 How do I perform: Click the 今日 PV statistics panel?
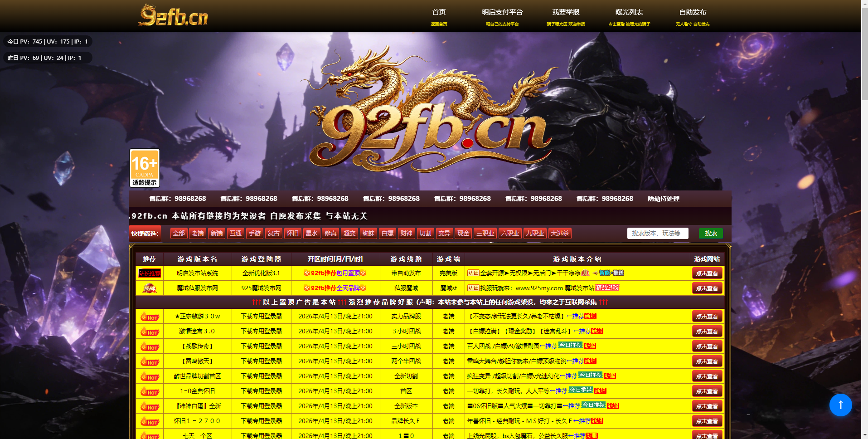tap(48, 41)
